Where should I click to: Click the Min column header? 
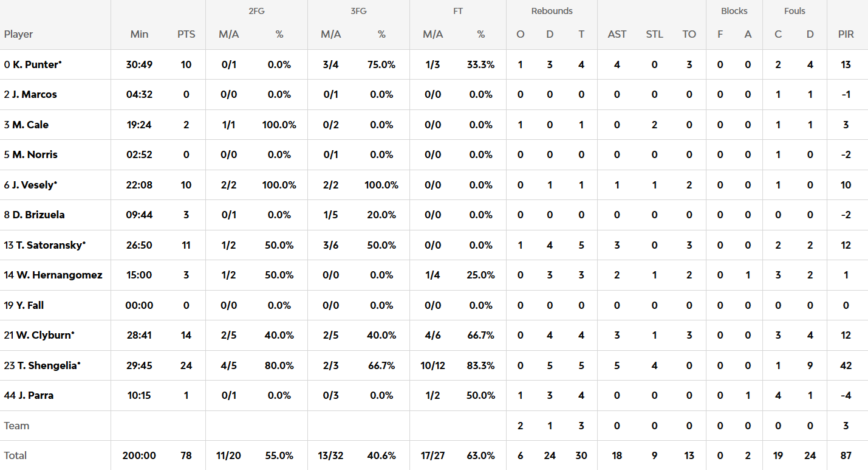tap(139, 34)
